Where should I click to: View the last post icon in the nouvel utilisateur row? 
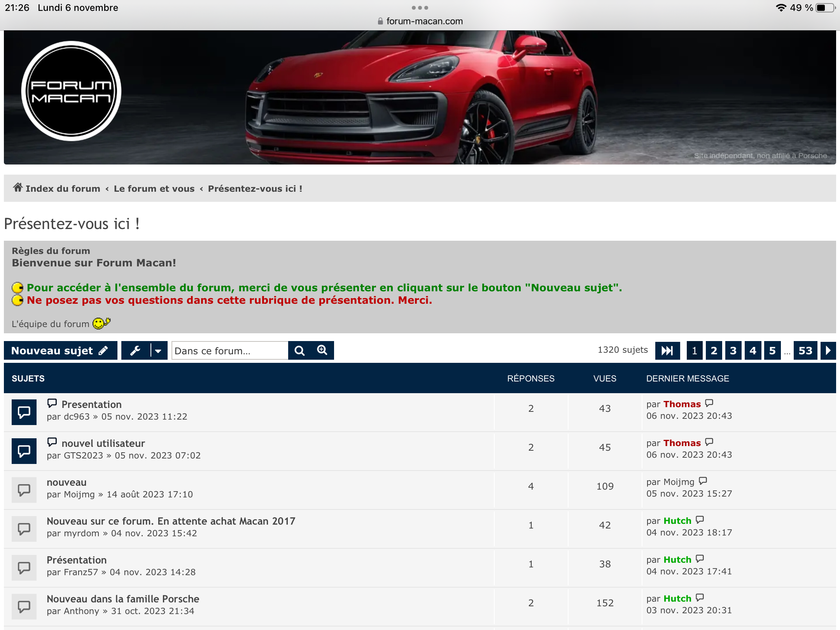click(709, 442)
